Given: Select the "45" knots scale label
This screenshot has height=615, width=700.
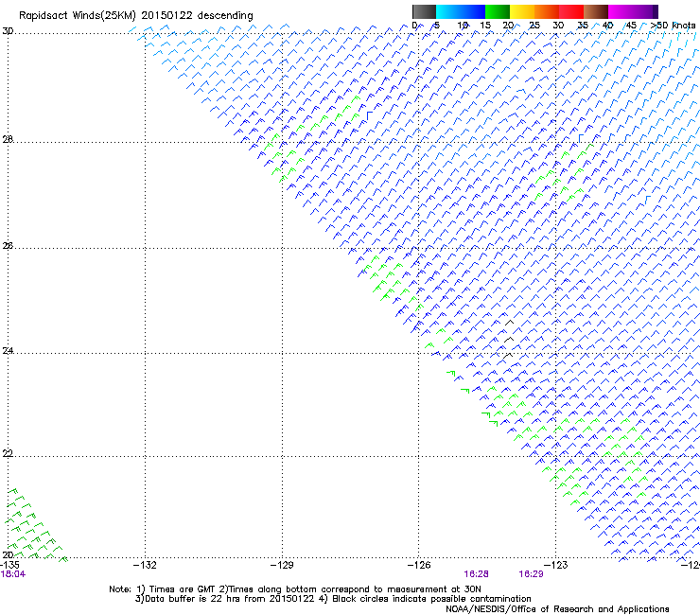Looking at the screenshot, I should tap(631, 26).
